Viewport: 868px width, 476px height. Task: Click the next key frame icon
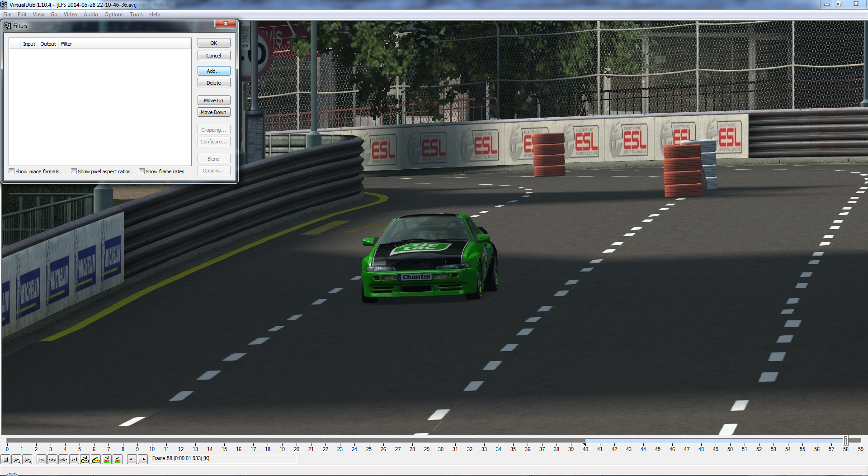96,460
